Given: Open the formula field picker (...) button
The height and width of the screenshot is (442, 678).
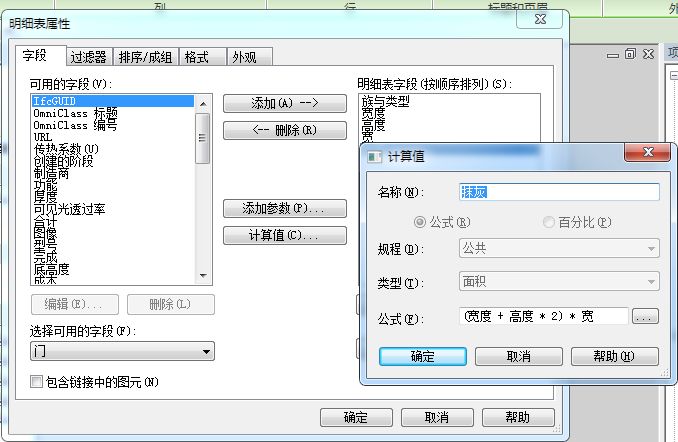Looking at the screenshot, I should 645,317.
